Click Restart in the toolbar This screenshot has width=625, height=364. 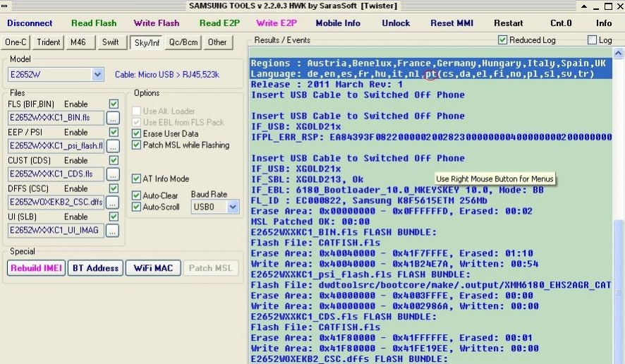(x=508, y=23)
